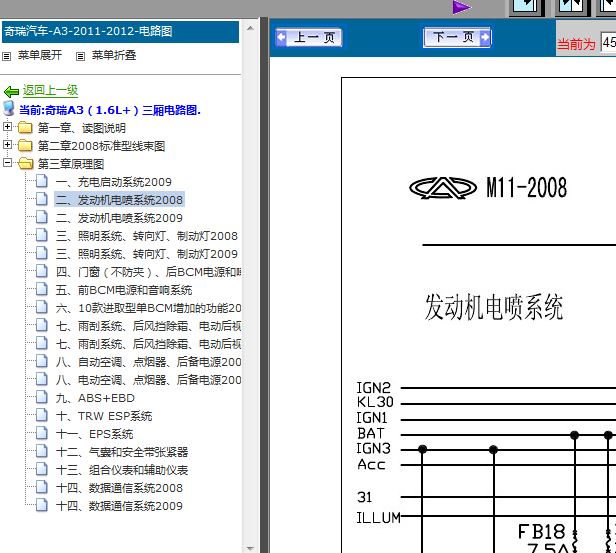Click the 发动机电喷系统 heading in diagram
This screenshot has width=616, height=553.
coord(494,307)
